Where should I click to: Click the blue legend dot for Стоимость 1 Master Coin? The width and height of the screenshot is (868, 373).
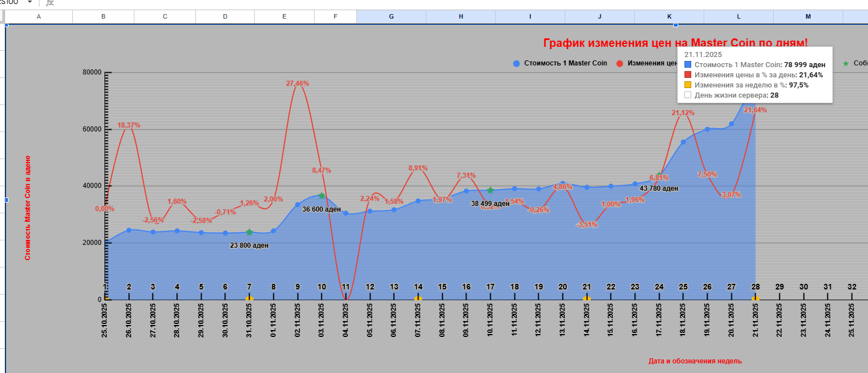coord(516,64)
